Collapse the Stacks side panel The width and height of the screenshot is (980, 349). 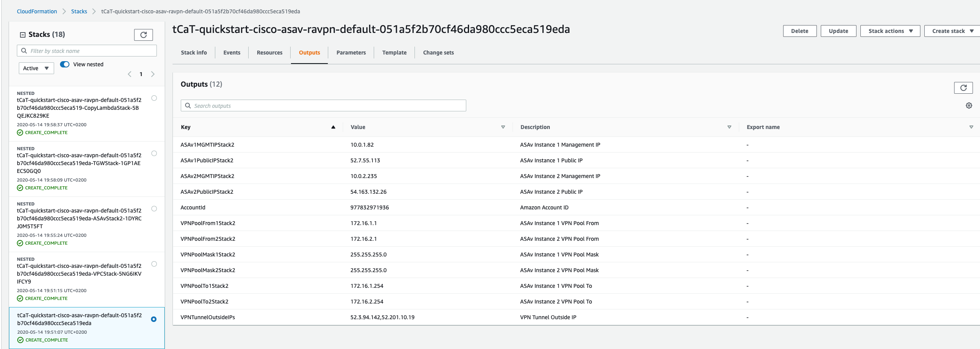click(23, 35)
